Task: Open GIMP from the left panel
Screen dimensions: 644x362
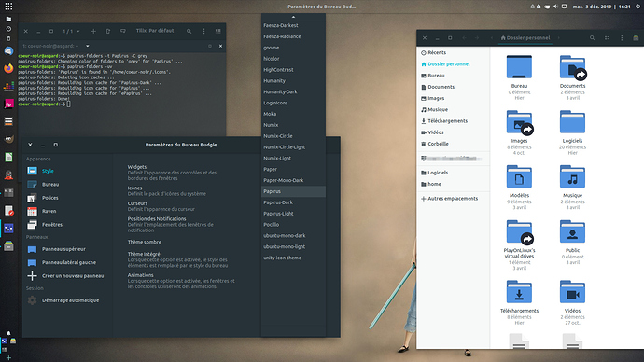Action: [8, 139]
